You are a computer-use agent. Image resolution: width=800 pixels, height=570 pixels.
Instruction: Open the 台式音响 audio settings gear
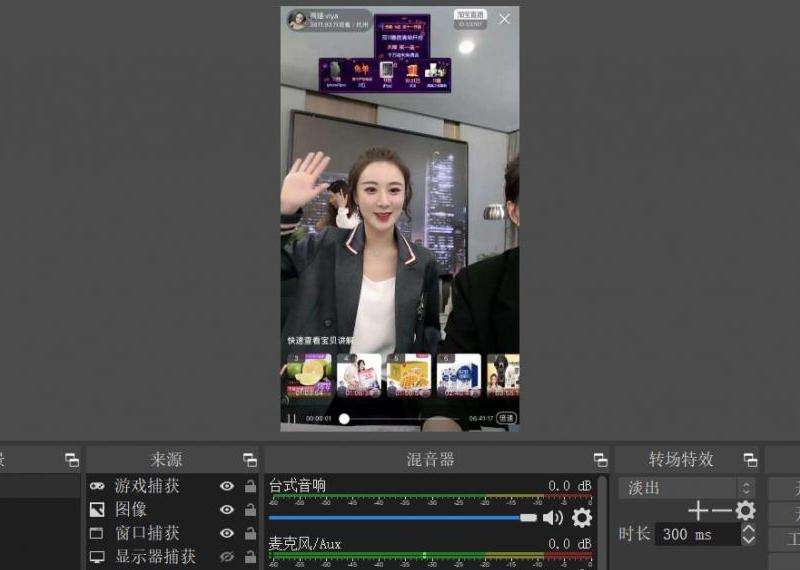582,518
